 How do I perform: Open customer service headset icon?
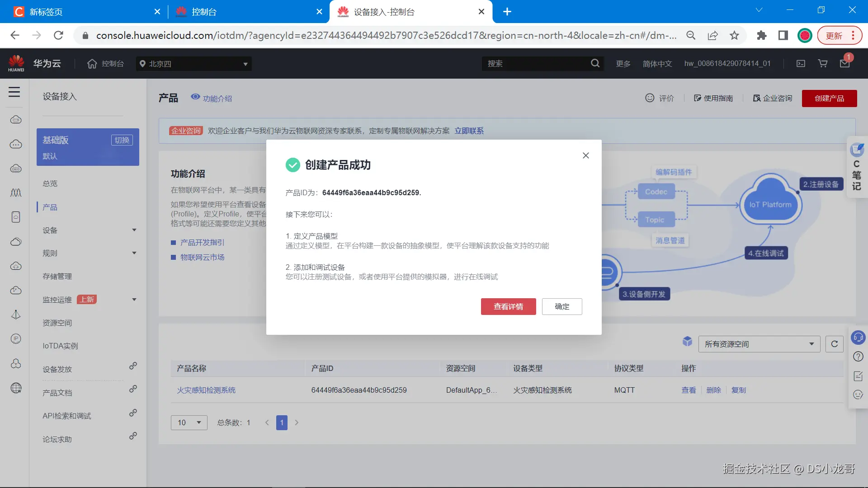point(858,337)
